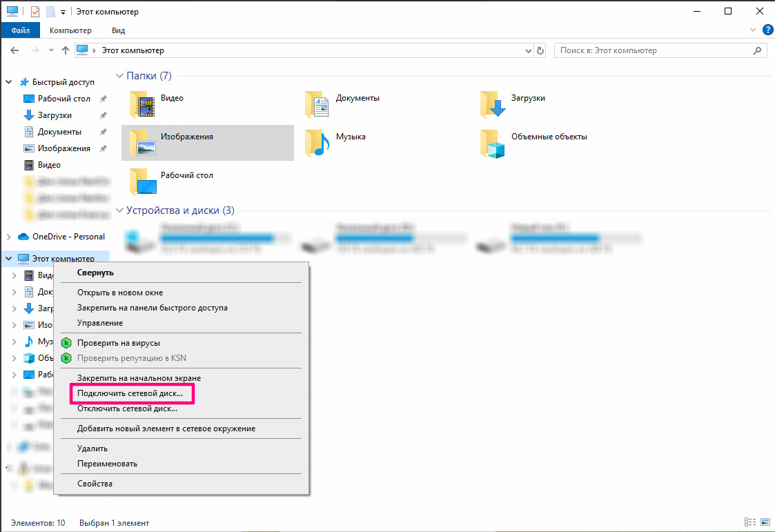
Task: Switch to the details view icon in the status bar
Action: (x=749, y=522)
